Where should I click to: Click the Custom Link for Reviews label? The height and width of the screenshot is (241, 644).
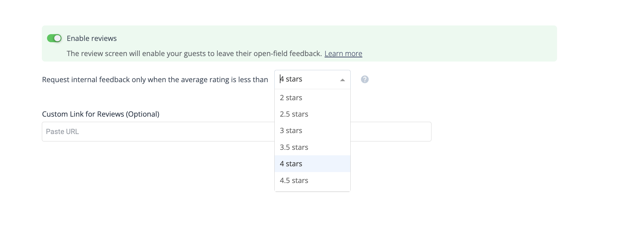tap(101, 114)
